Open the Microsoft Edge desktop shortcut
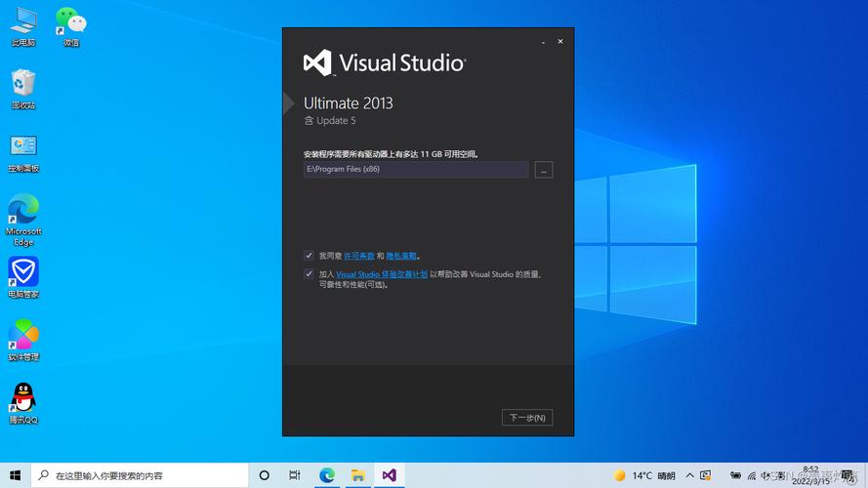This screenshot has width=868, height=488. [x=23, y=220]
